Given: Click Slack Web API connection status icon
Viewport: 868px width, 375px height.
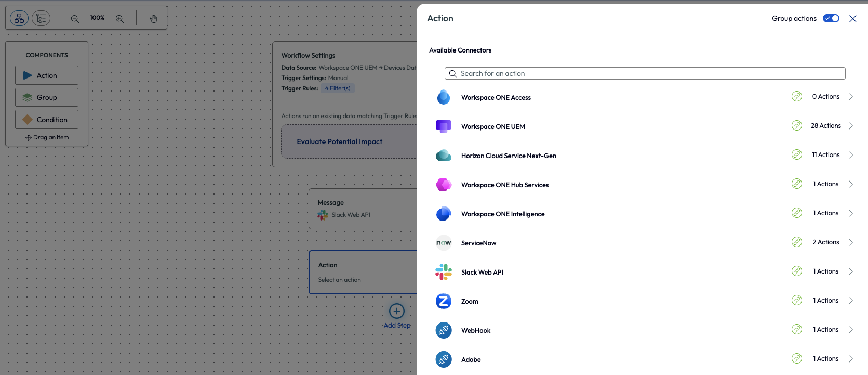Looking at the screenshot, I should click(797, 271).
